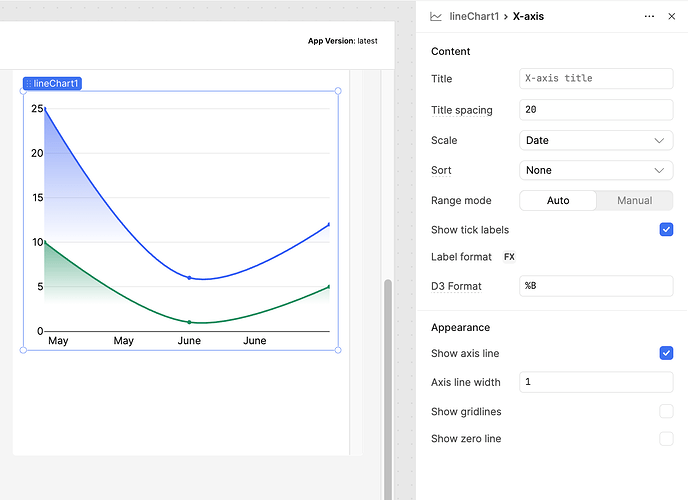
Task: Close the X-axis settings panel
Action: [x=672, y=17]
